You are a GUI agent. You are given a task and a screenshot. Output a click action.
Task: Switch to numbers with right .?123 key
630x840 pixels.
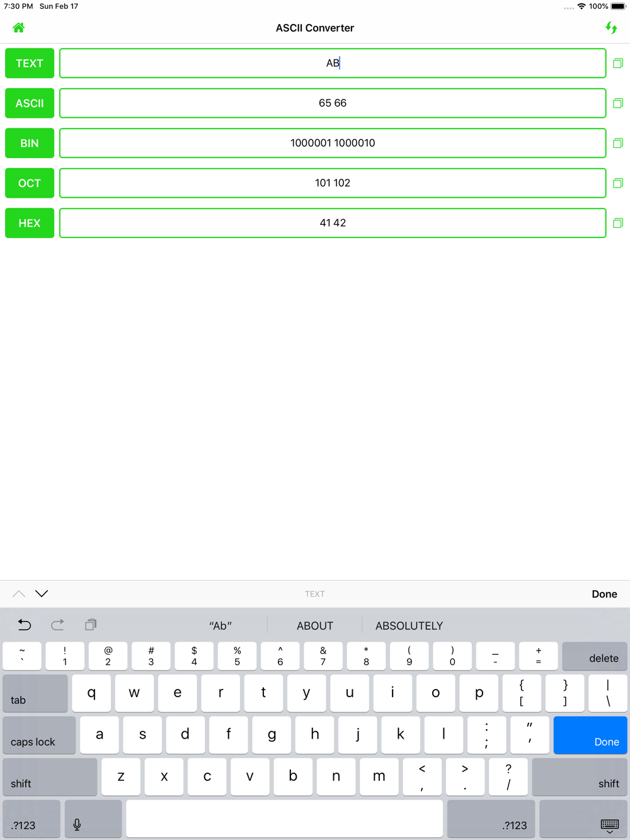(x=491, y=819)
